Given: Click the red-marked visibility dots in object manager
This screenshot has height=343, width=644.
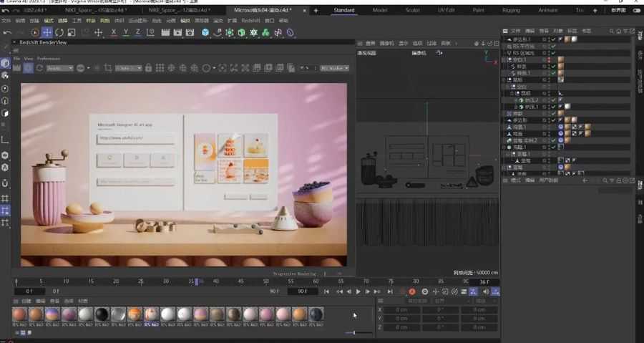Looking at the screenshot, I should 549,60.
